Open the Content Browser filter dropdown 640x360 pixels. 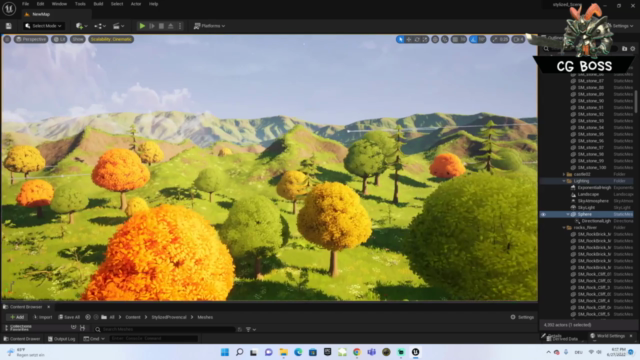click(x=251, y=329)
